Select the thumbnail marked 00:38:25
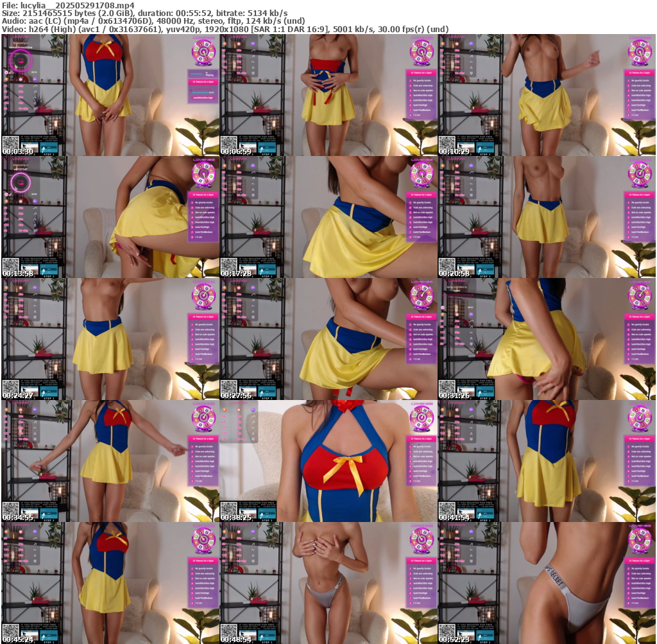The image size is (657, 644). pyautogui.click(x=328, y=460)
